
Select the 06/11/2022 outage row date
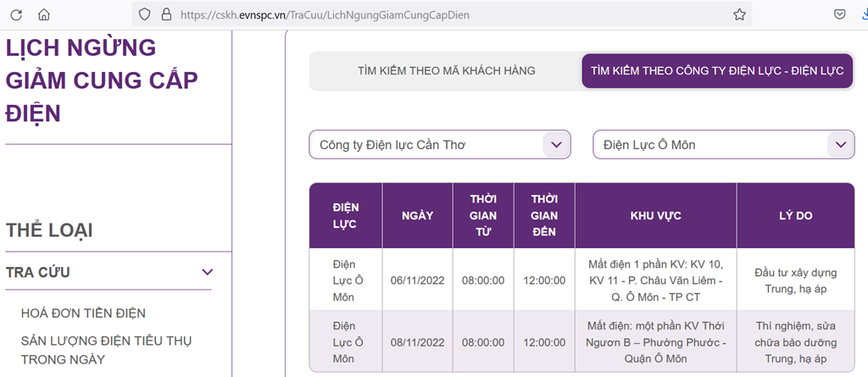417,280
